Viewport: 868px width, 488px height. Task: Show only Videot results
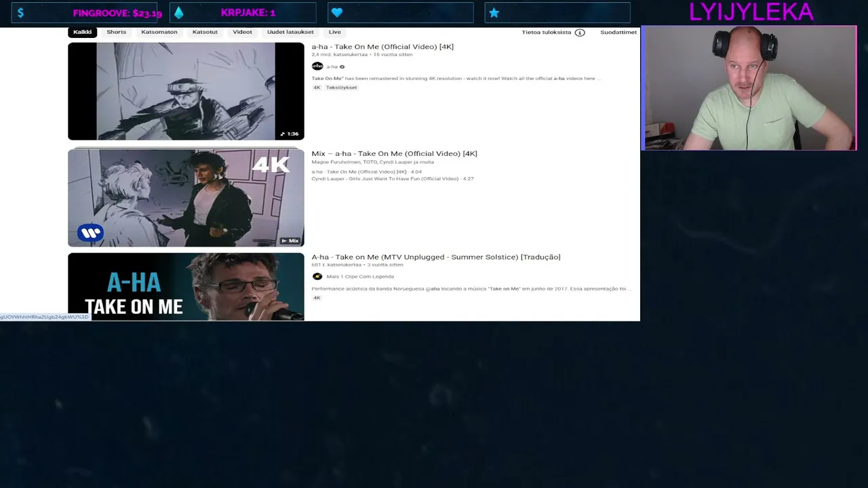(242, 32)
